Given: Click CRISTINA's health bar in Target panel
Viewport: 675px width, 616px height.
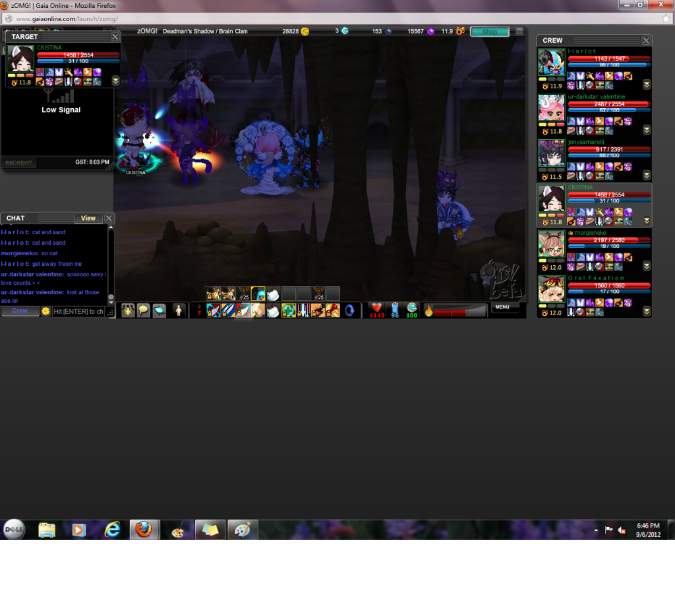Looking at the screenshot, I should 78,55.
